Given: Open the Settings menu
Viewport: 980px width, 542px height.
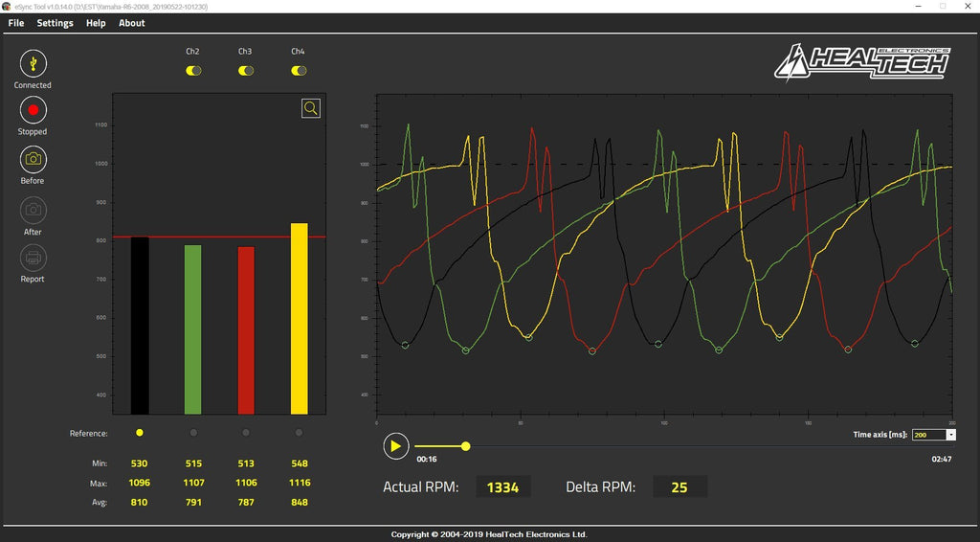Looking at the screenshot, I should [55, 23].
